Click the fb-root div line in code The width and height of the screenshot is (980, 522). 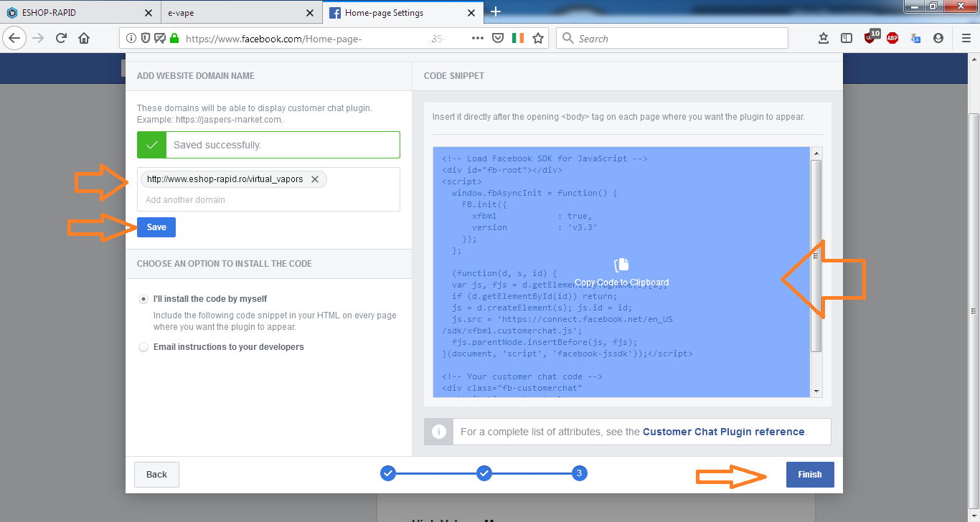(502, 170)
